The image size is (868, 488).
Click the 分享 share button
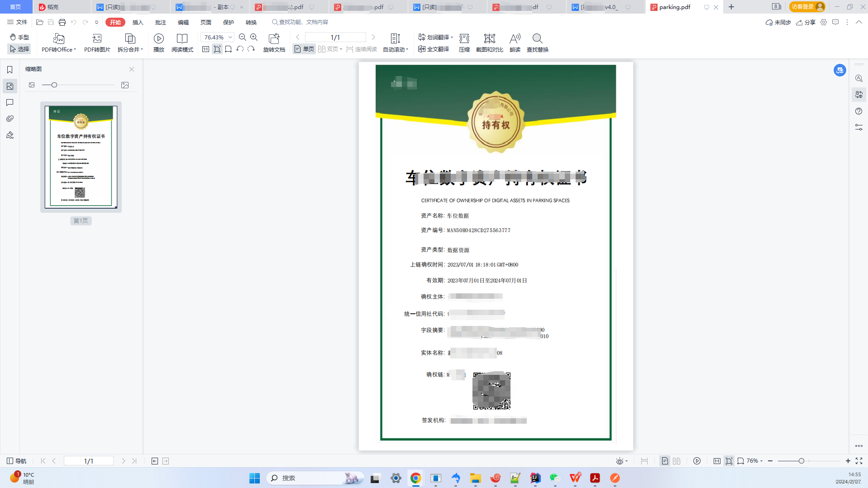coord(807,22)
